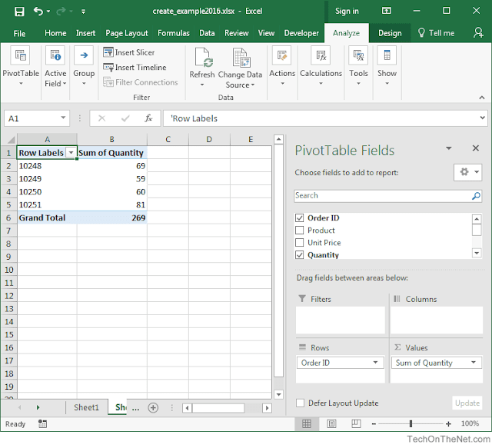492x448 pixels.
Task: Click the zoom in plus button
Action: [448, 424]
